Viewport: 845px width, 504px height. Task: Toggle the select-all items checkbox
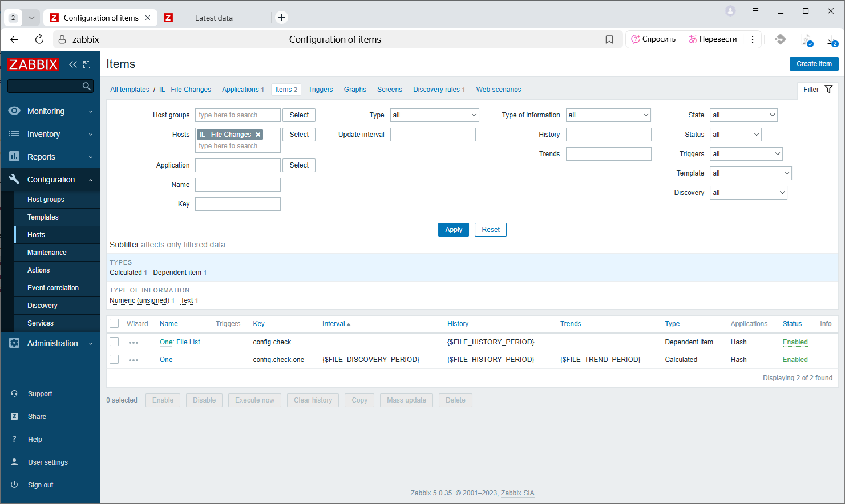pos(114,323)
